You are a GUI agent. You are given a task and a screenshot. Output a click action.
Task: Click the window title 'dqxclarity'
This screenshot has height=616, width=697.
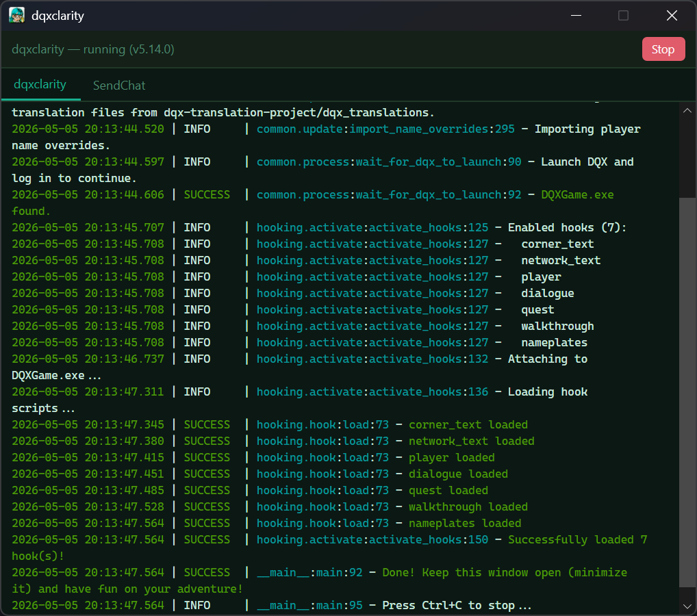58,16
